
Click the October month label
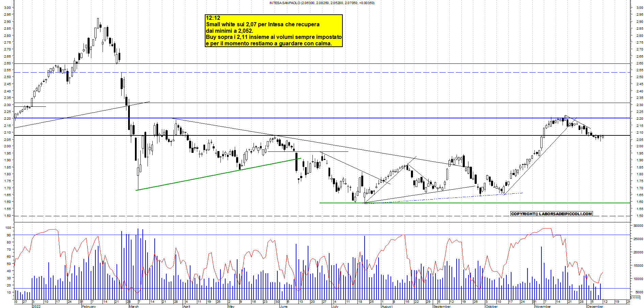(x=491, y=306)
